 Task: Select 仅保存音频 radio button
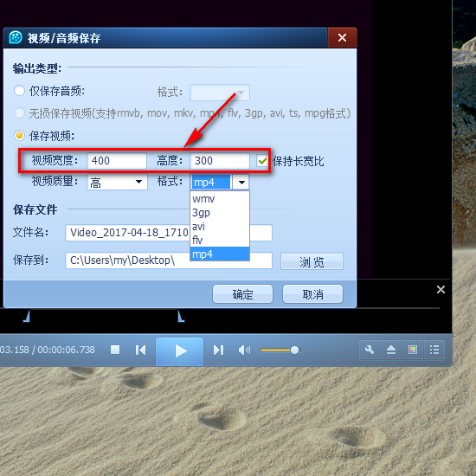19,91
